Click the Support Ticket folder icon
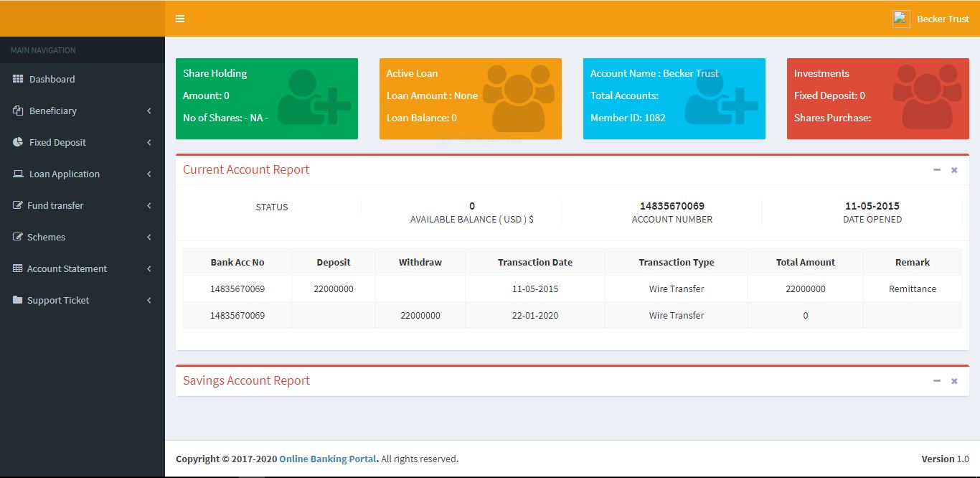 coord(18,300)
